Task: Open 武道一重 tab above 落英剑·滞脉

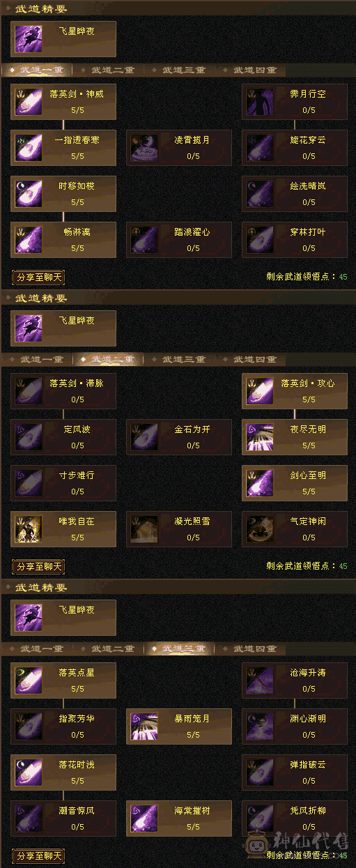Action: (x=41, y=360)
